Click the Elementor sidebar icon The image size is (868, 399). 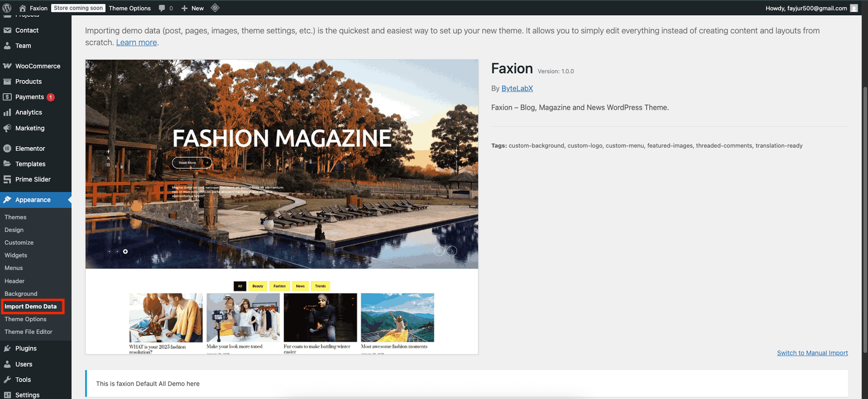7,149
